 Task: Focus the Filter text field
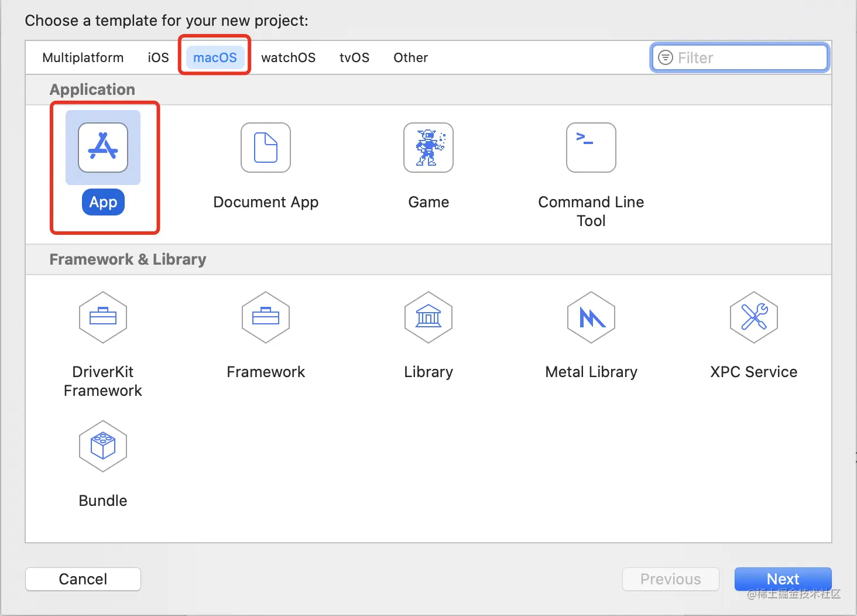pos(741,57)
